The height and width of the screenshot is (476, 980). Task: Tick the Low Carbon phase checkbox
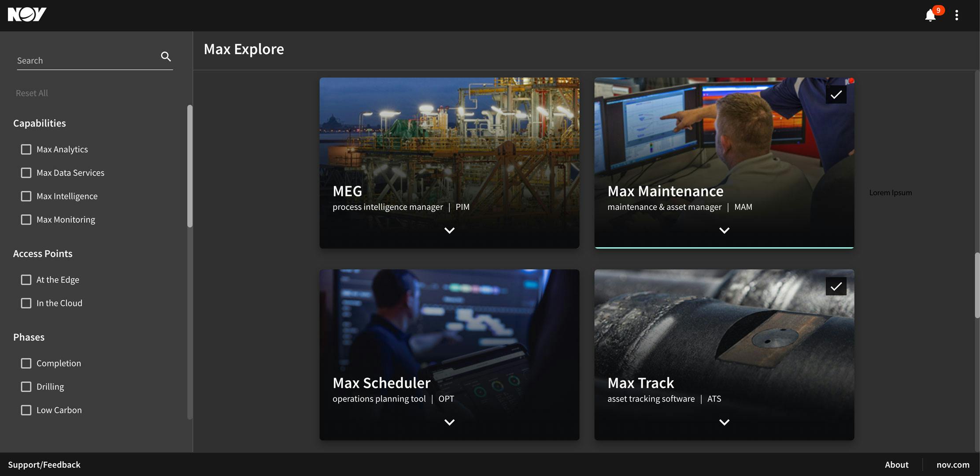(26, 410)
